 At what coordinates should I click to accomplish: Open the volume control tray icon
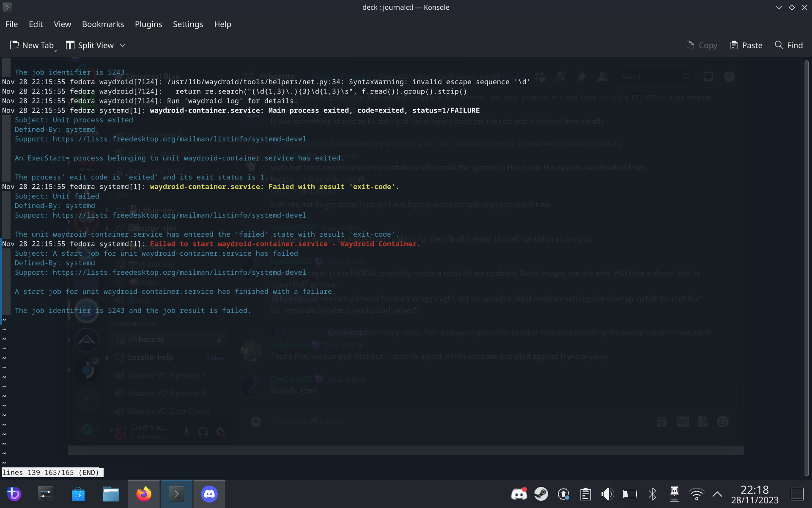[607, 494]
